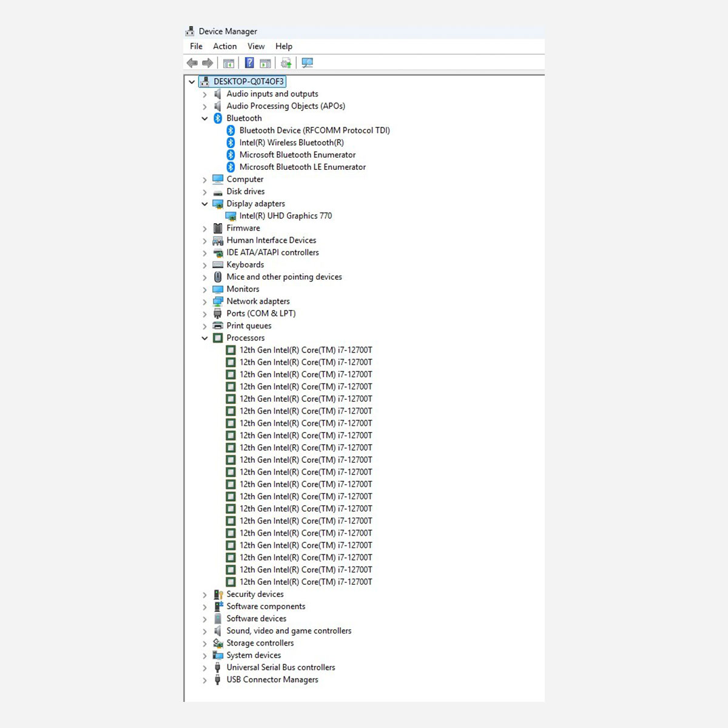
Task: Open the View menu
Action: click(255, 46)
